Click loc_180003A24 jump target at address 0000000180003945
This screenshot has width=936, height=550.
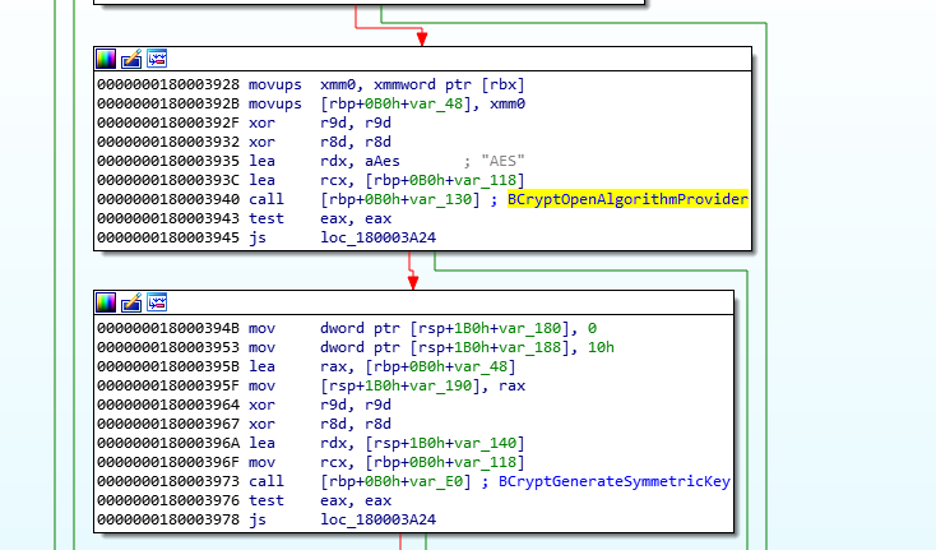(x=378, y=237)
